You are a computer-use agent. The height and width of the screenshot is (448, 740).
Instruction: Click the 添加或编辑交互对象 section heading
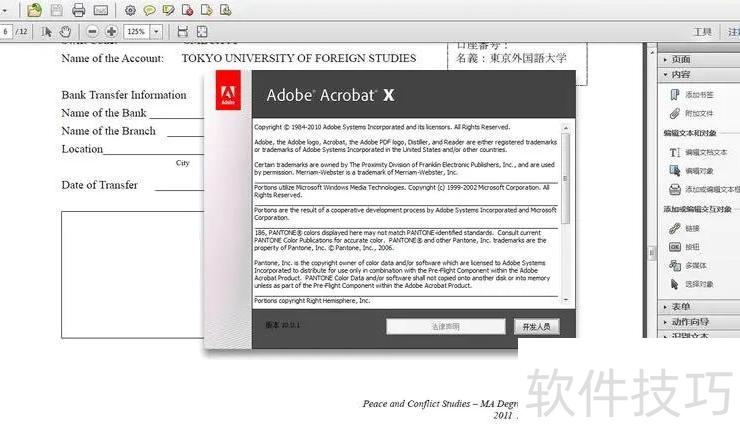tap(698, 209)
